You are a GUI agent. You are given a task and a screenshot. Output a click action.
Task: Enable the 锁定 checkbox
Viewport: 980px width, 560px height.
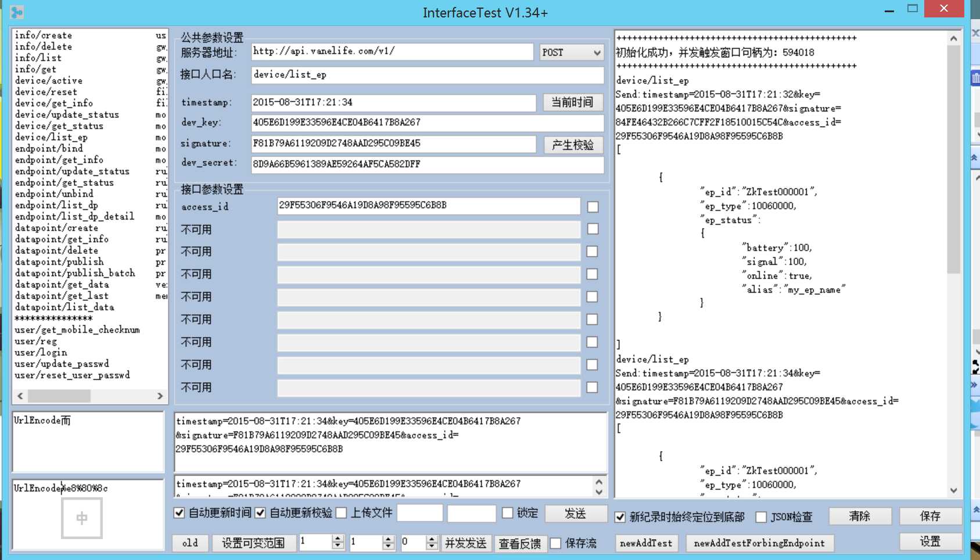point(508,513)
